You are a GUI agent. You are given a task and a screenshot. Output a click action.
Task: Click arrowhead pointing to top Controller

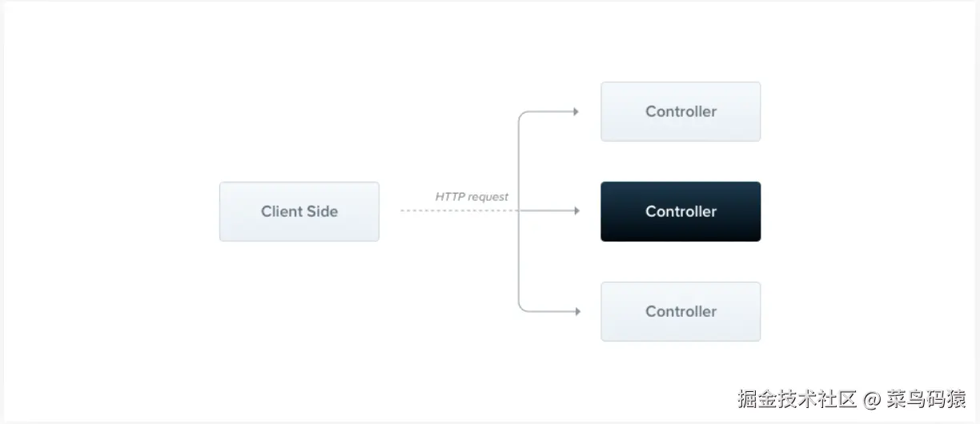tap(576, 112)
